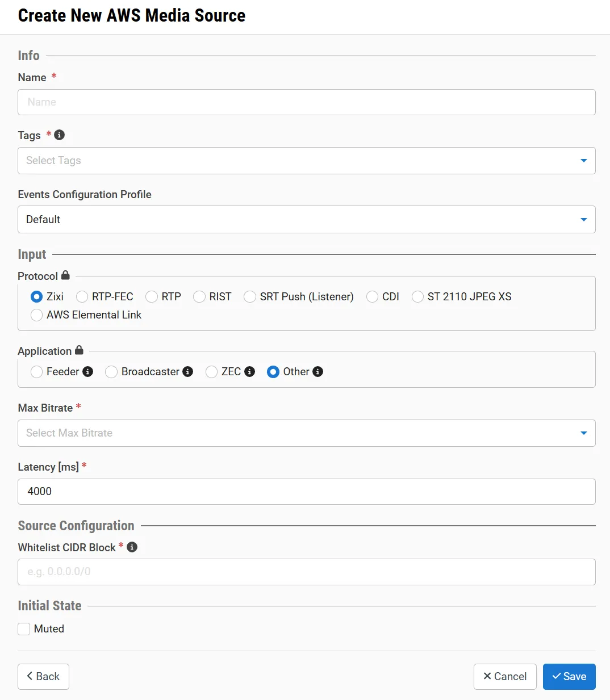
Task: Click the Latency [ms] input field
Action: click(307, 492)
